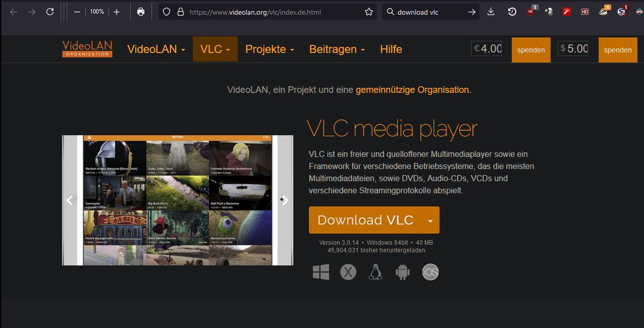This screenshot has height=328, width=644.
Task: Reload the page with the refresh icon
Action: click(50, 12)
